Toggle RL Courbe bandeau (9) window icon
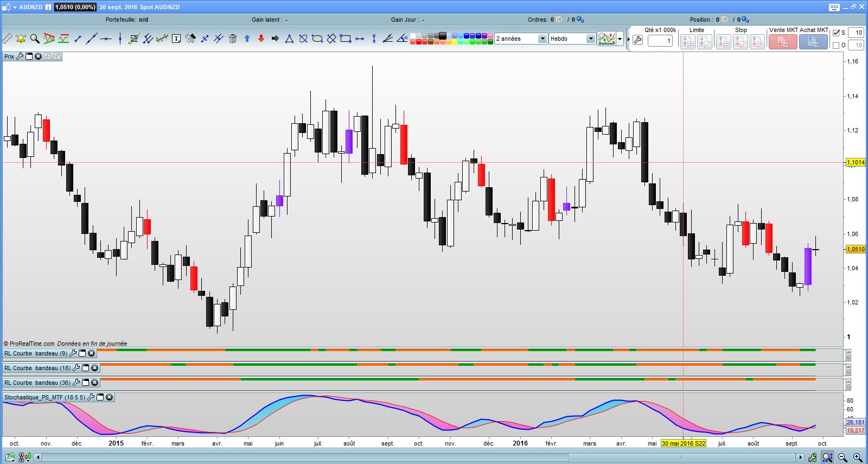 (x=82, y=353)
